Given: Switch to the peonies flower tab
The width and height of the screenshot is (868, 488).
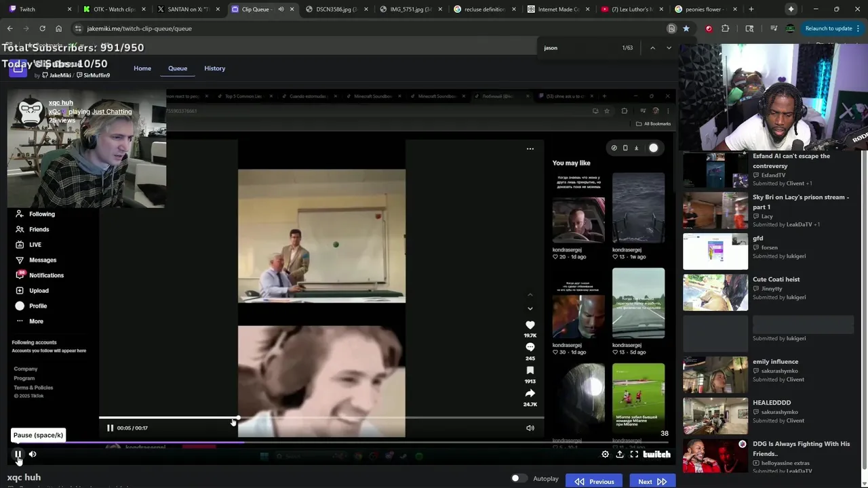Looking at the screenshot, I should 706,9.
